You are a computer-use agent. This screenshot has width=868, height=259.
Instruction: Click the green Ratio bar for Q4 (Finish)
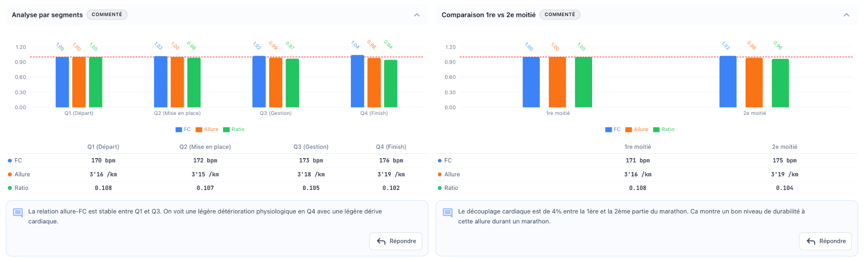(391, 84)
